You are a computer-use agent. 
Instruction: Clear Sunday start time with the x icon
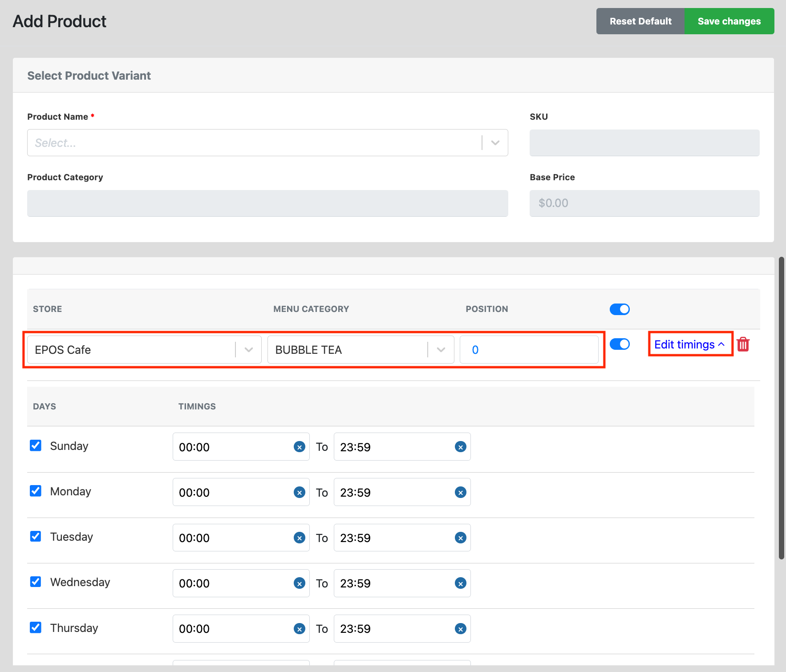click(300, 447)
